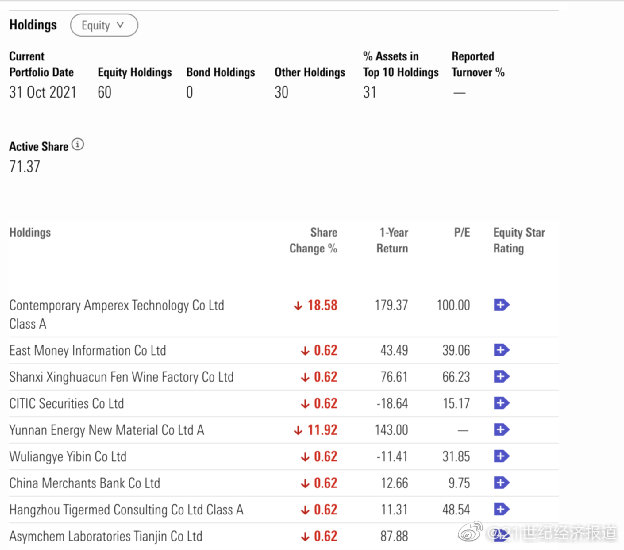Click 1-year return value -18.64

392,404
